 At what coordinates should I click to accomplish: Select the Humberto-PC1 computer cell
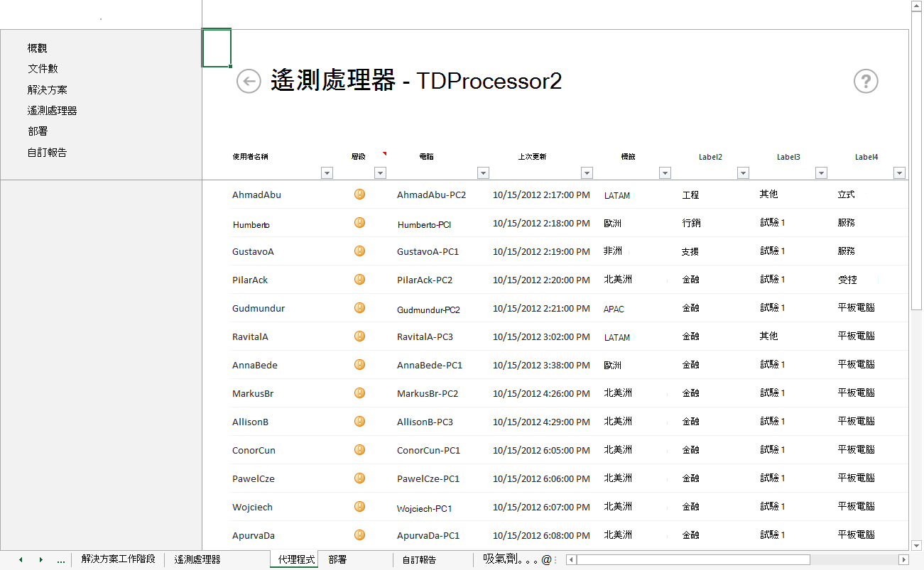[x=424, y=224]
